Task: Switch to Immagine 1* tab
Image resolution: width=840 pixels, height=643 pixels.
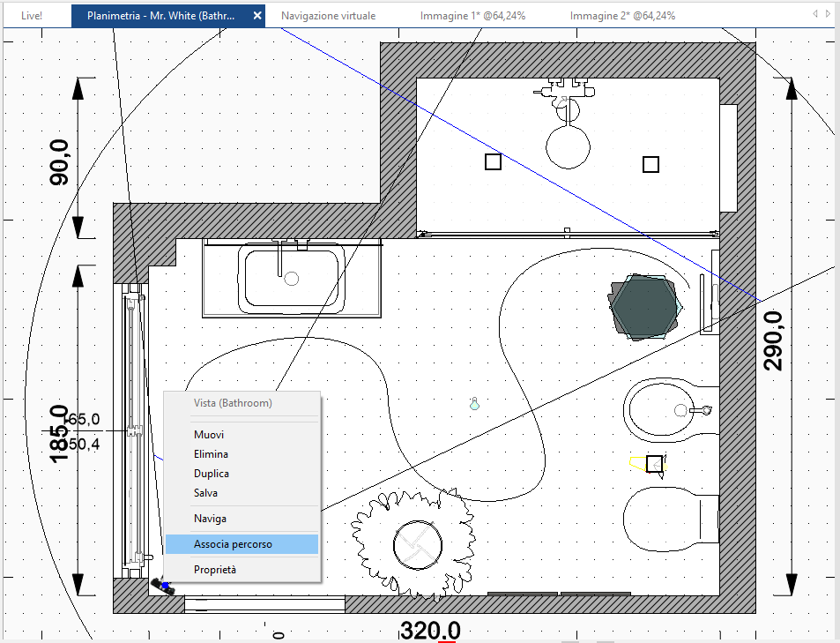Action: coord(472,16)
